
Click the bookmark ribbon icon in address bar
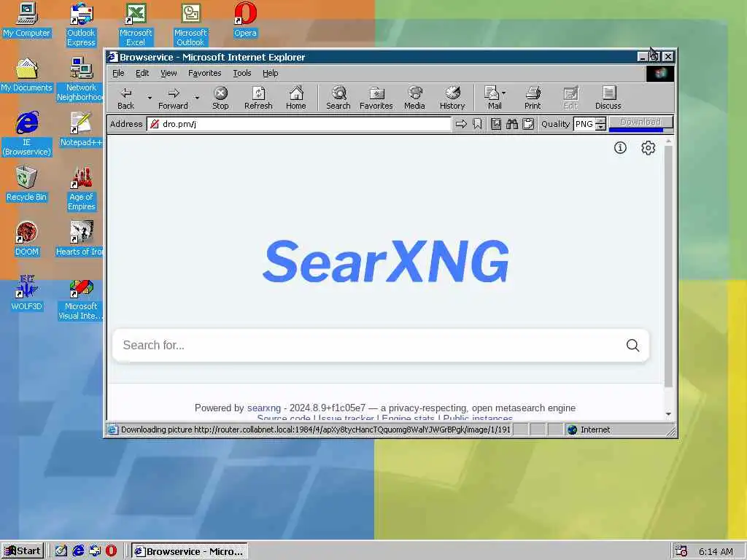click(477, 124)
